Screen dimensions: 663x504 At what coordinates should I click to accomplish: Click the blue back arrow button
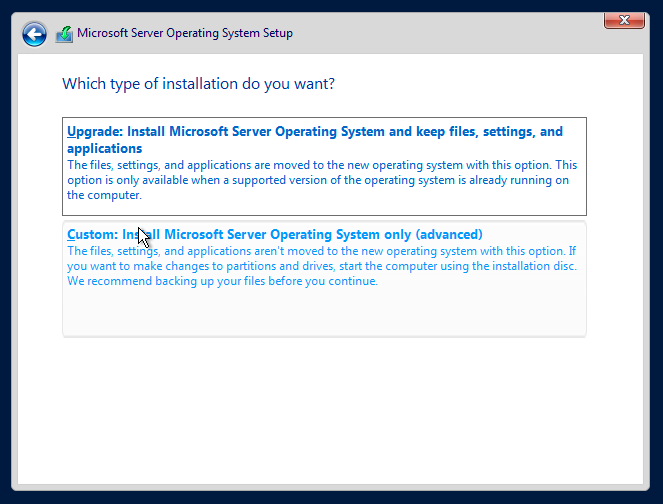[34, 34]
